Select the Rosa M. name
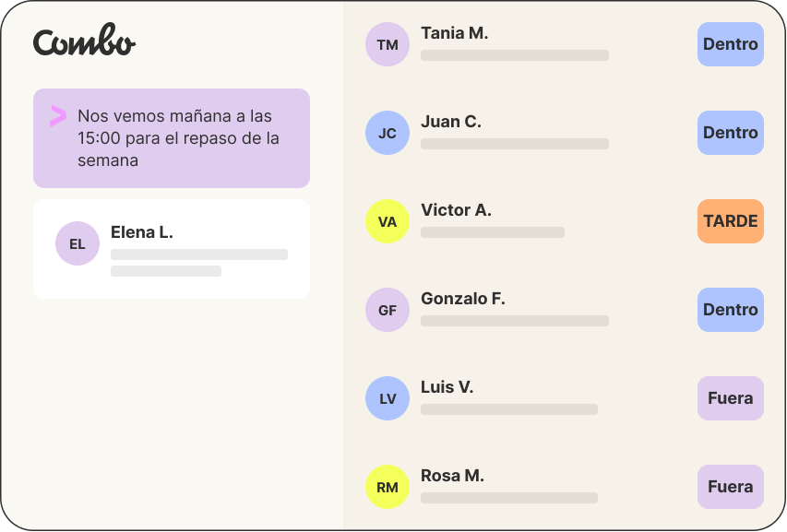The image size is (787, 532). (452, 476)
